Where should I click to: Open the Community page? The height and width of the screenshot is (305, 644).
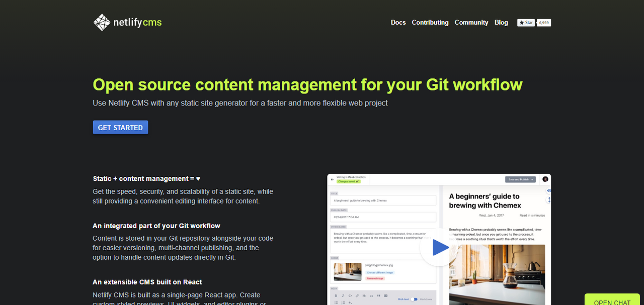[x=471, y=23]
